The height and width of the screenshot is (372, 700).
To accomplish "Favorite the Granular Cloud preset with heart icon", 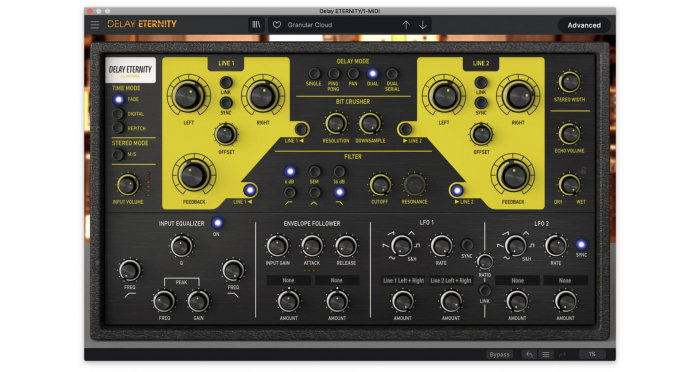I will click(x=277, y=25).
